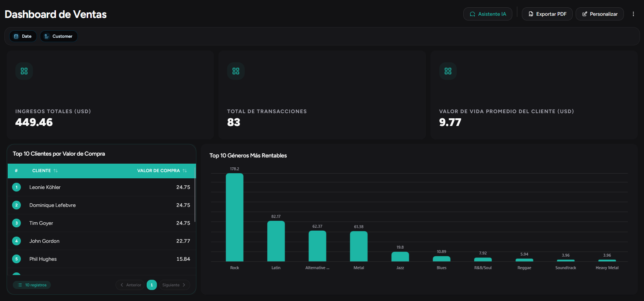The image size is (644, 301).
Task: Click the Alternative bar in chart
Action: coord(317,246)
